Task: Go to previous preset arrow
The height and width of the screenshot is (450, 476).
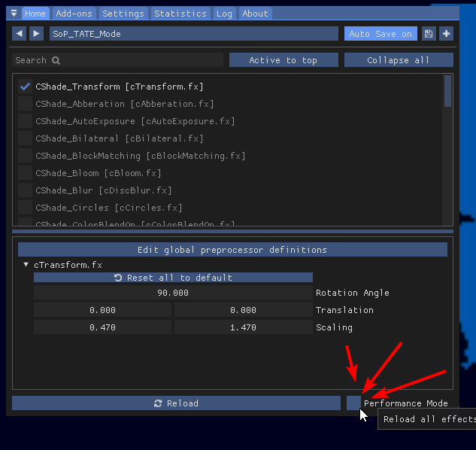Action: 19,34
